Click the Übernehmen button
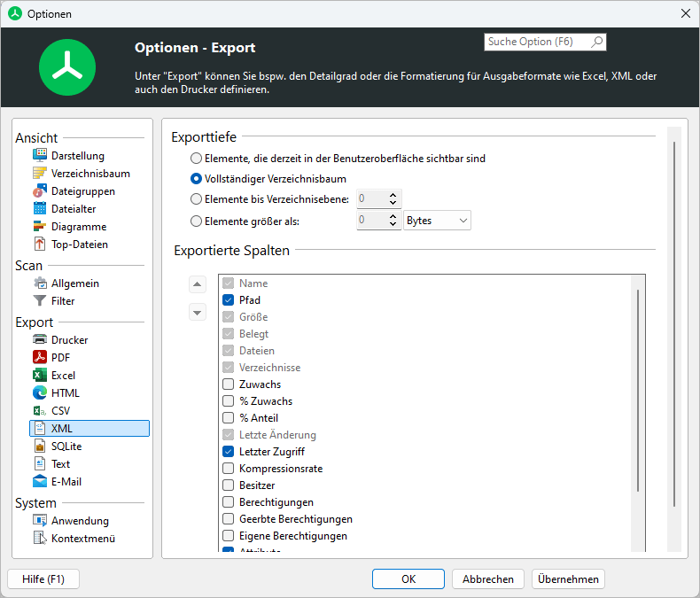Screen dimensions: 700x598 click(568, 579)
